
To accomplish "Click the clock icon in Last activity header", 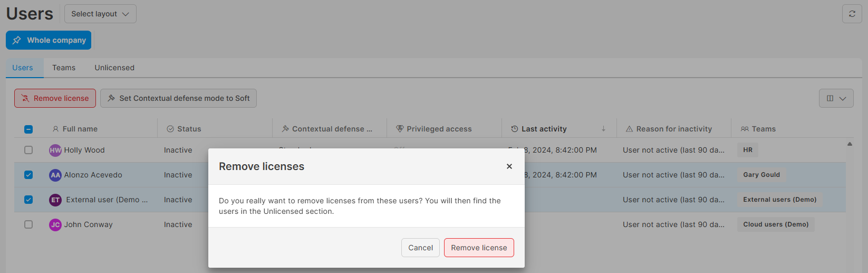I will (x=515, y=129).
